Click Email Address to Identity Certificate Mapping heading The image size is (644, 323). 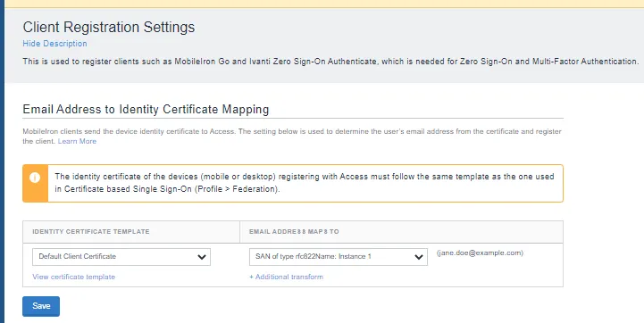[x=146, y=109]
